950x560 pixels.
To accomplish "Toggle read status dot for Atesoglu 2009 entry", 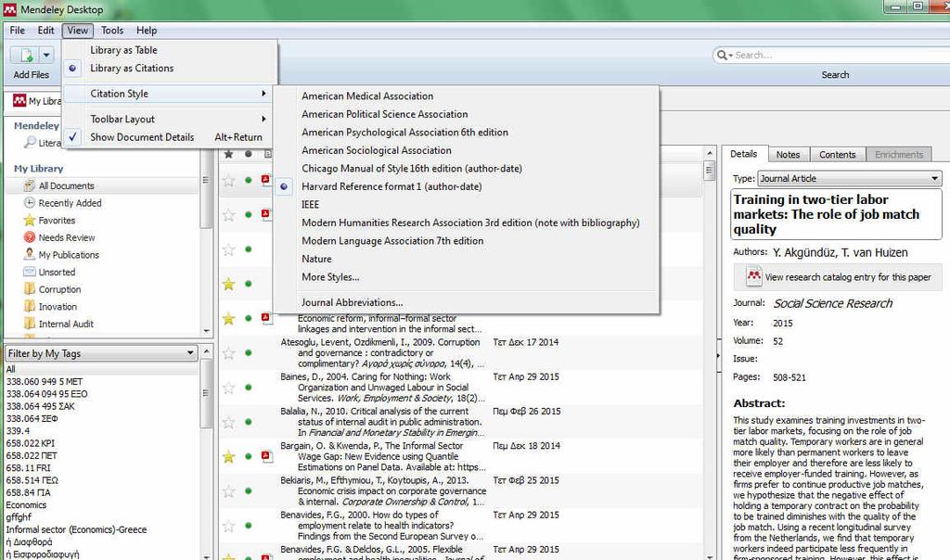I will coord(249,352).
